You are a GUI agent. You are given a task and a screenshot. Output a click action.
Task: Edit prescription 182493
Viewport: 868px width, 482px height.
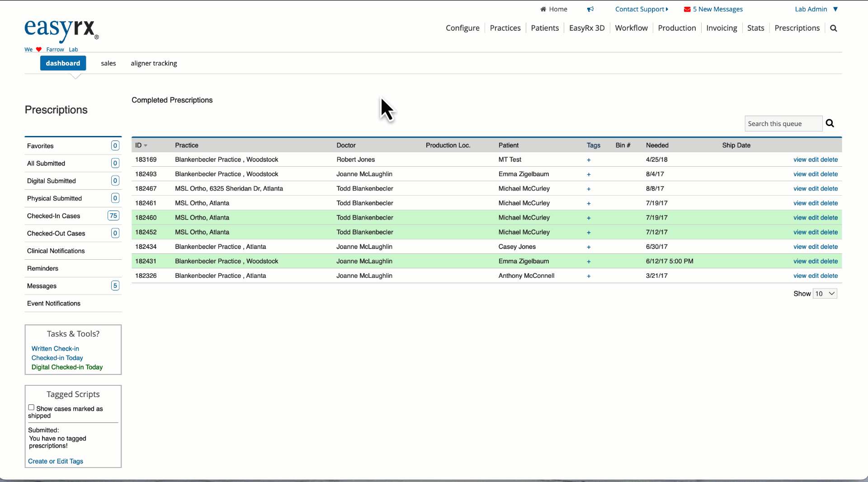pyautogui.click(x=813, y=174)
